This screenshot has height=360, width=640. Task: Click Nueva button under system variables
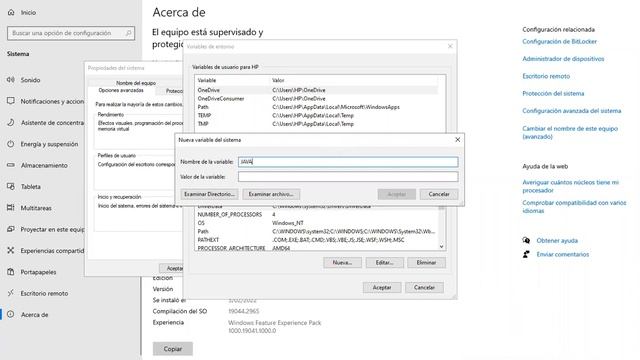click(x=342, y=262)
